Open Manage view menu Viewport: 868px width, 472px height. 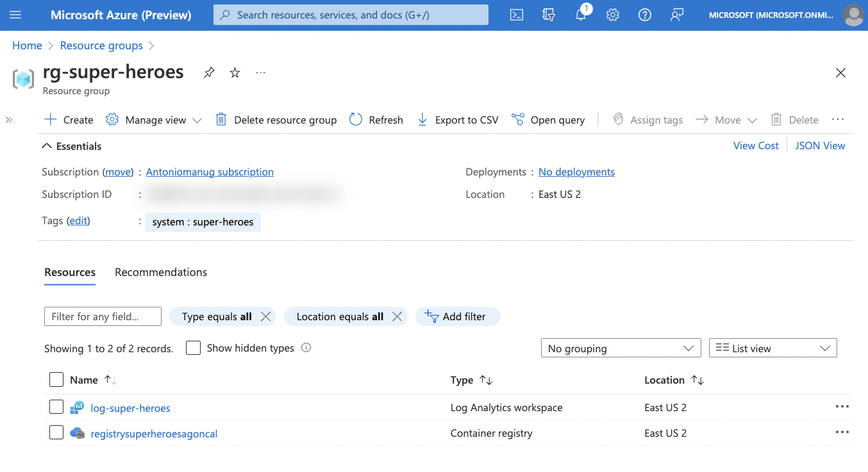(x=154, y=120)
